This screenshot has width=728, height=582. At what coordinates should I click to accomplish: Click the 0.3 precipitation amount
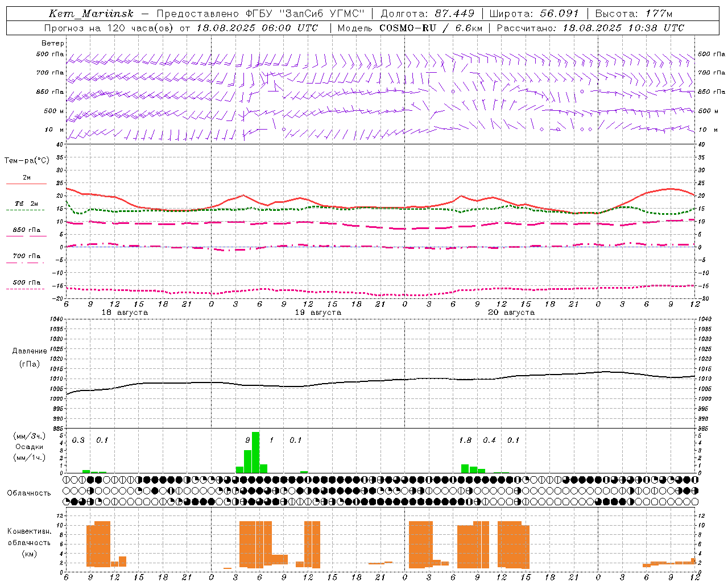tap(78, 440)
